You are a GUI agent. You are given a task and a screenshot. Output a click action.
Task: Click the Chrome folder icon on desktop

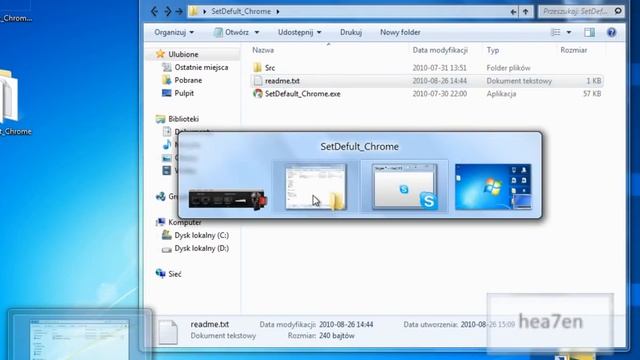click(x=9, y=97)
